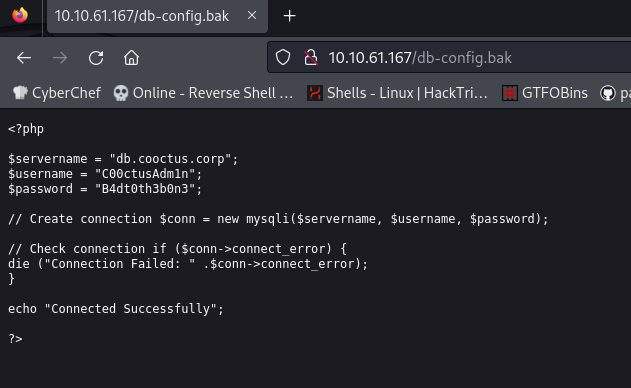Screen dimensions: 631x388
Task: Open a new tab with plus button
Action: pos(289,16)
